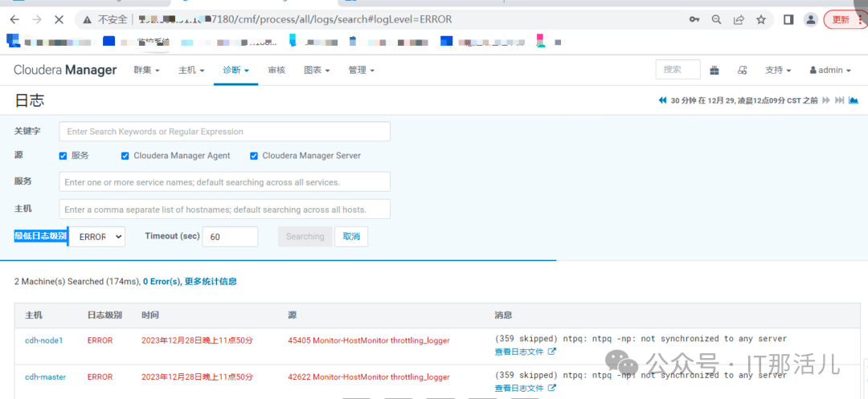This screenshot has width=868, height=399.
Task: Toggle browser side panel icon
Action: [x=788, y=20]
